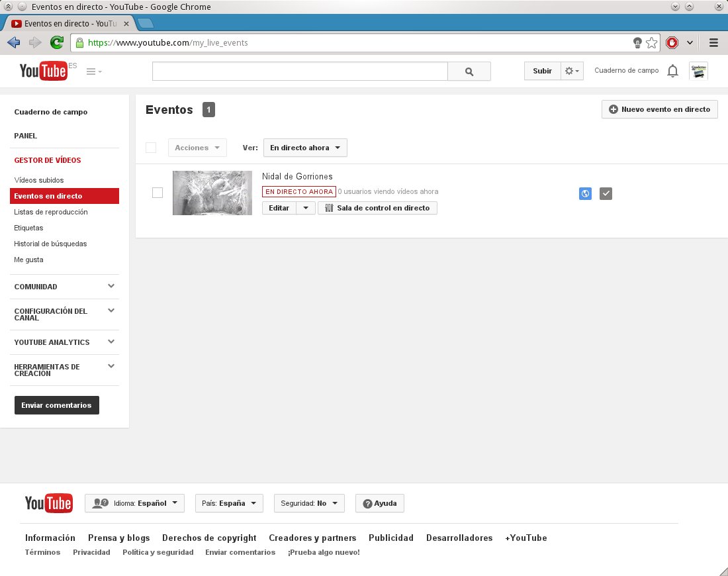Click the Nidal de Gorriones video thumbnail
Screen dimensions: 728x576
[x=212, y=193]
